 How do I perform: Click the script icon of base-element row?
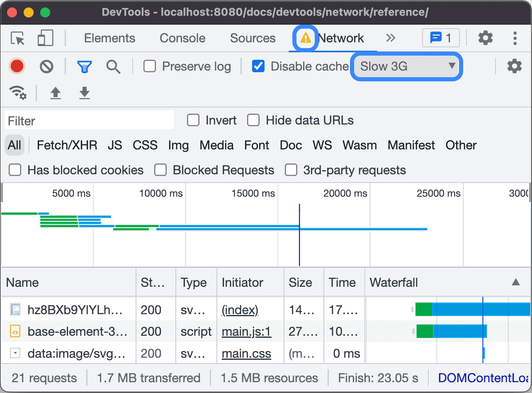pyautogui.click(x=16, y=332)
